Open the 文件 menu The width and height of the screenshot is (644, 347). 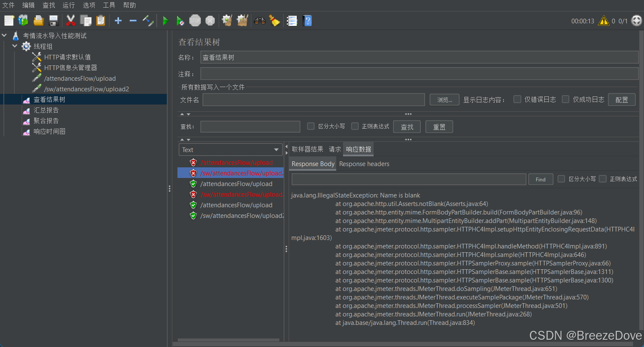[x=8, y=5]
